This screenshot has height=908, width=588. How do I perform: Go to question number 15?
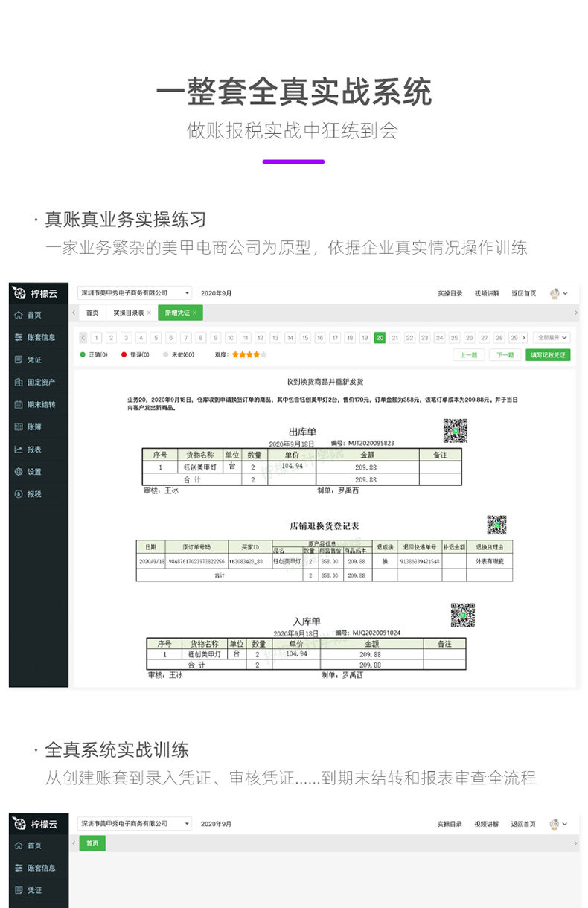pos(305,337)
